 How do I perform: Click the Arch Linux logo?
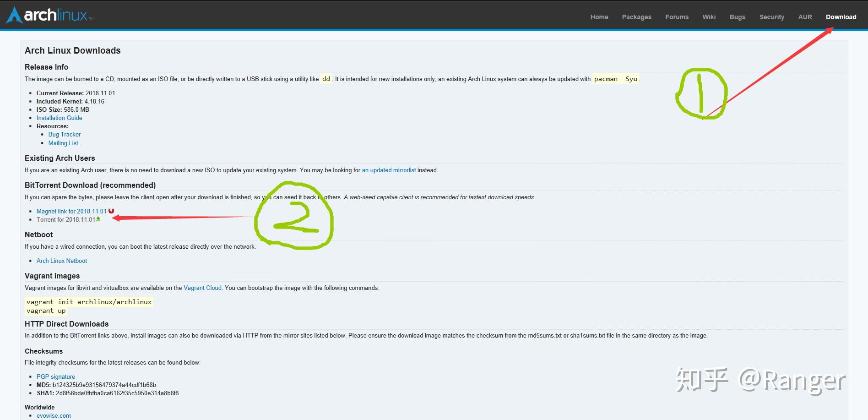[x=49, y=15]
